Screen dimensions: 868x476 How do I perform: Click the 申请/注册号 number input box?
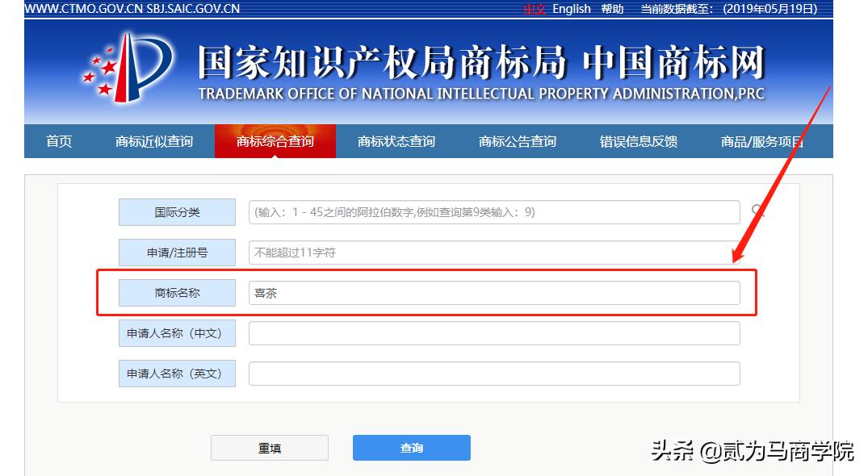(493, 252)
